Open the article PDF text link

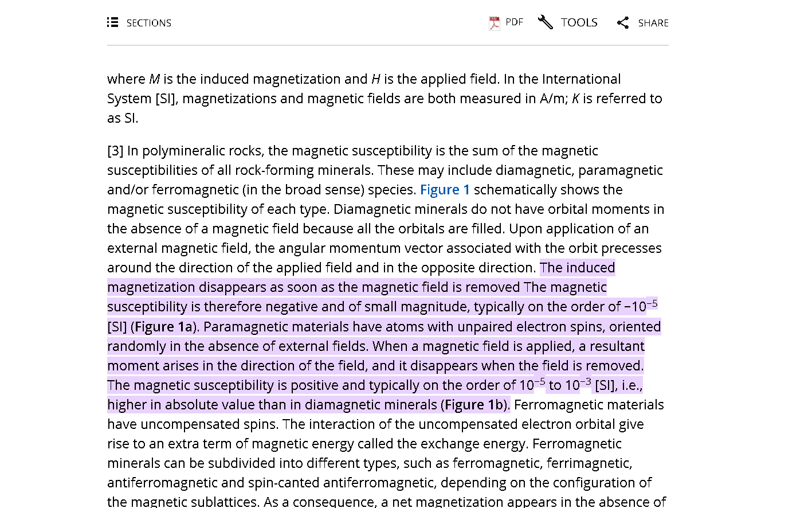514,22
